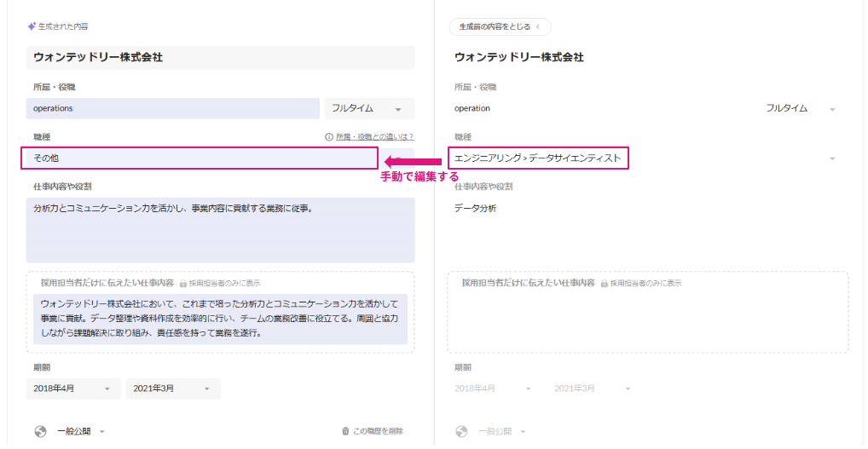Click the trash icon for この職歴を削除
Viewport: 868px width, 449px height.
coord(345,431)
